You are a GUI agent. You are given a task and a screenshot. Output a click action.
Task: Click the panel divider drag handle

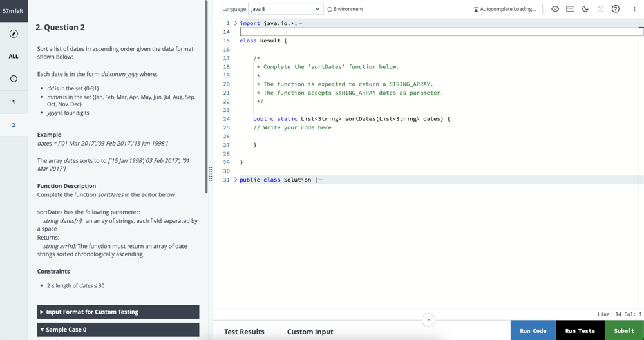(x=211, y=174)
